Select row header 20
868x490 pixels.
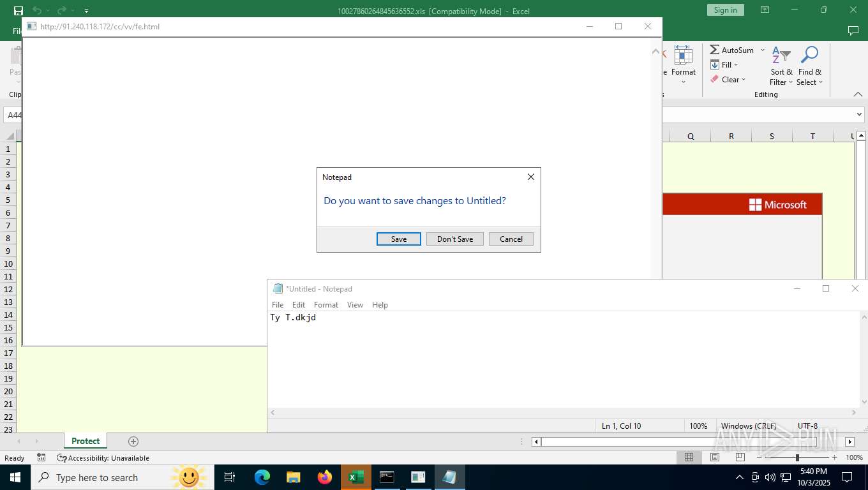[8, 391]
